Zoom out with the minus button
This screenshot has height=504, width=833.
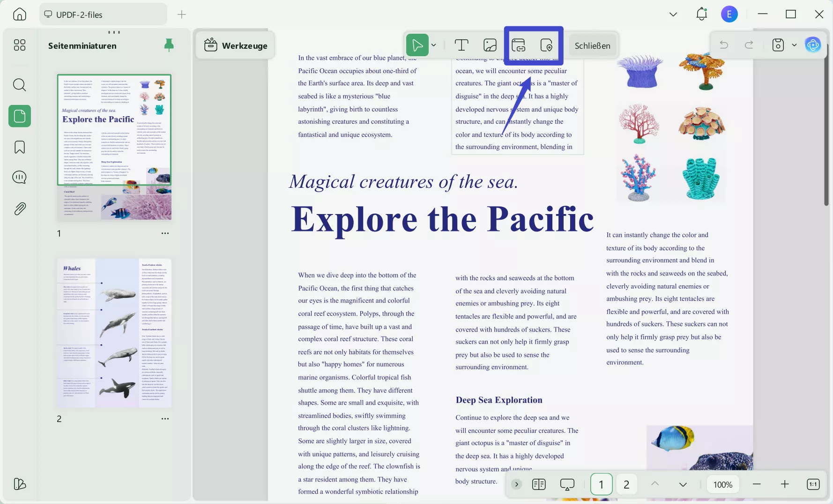(757, 484)
